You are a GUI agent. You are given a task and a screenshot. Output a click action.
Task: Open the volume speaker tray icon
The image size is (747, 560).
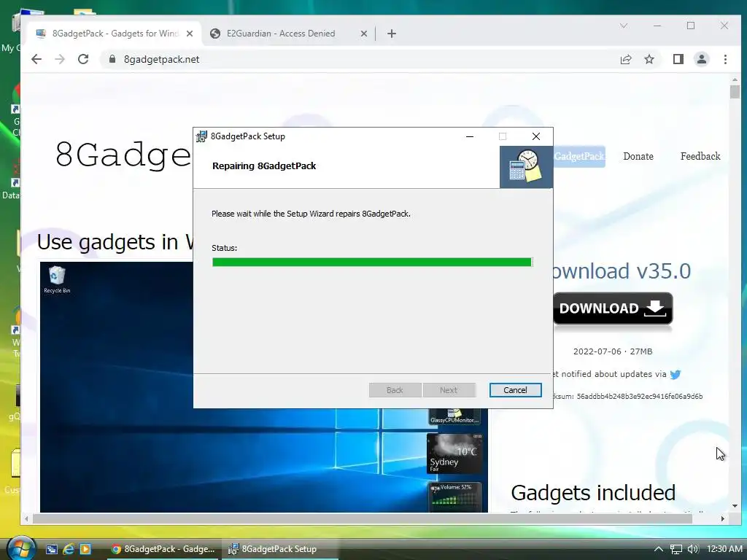point(693,549)
